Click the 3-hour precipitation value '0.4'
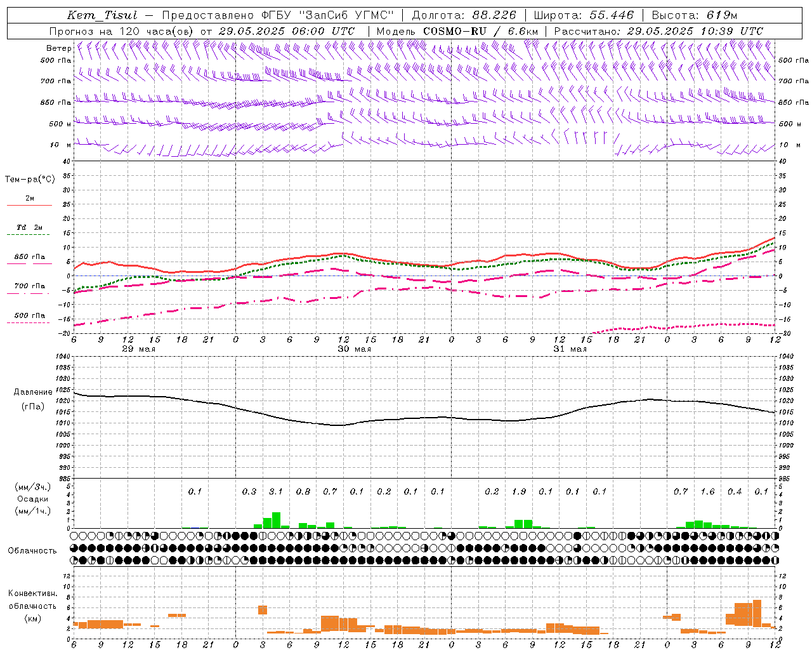The width and height of the screenshot is (812, 650). [x=735, y=491]
